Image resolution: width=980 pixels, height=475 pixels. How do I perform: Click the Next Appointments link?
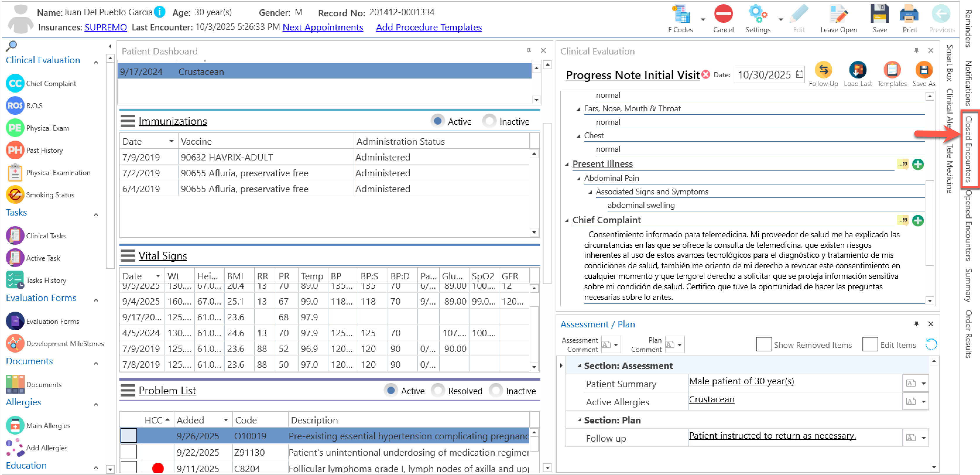point(323,28)
